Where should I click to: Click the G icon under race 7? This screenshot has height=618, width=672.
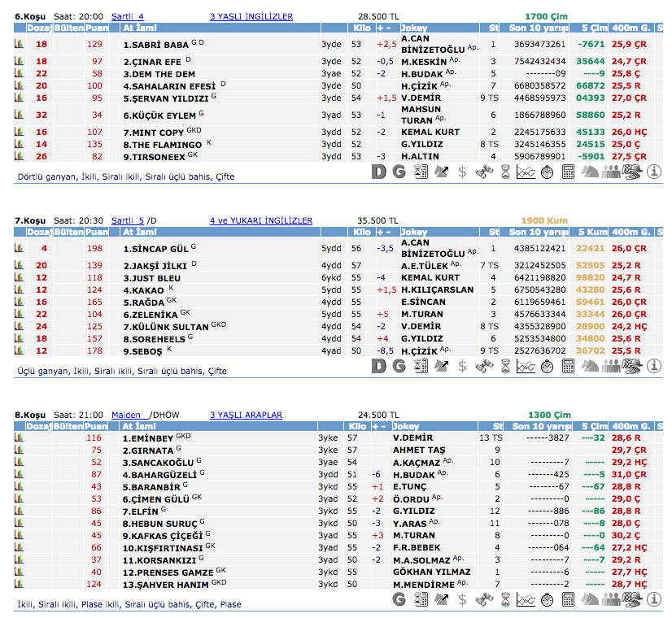tap(399, 367)
